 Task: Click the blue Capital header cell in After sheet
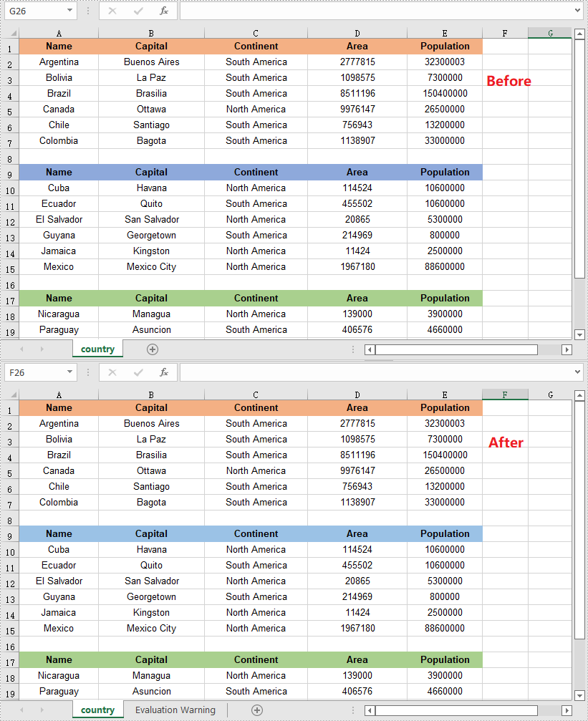coord(151,533)
